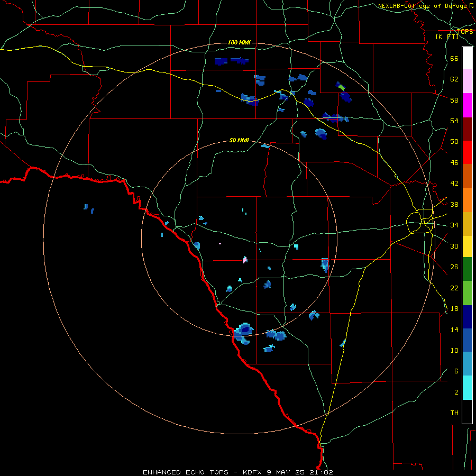Image resolution: width=476 pixels, height=476 pixels.
Task: Click the 50 legend value
Action: tap(454, 142)
